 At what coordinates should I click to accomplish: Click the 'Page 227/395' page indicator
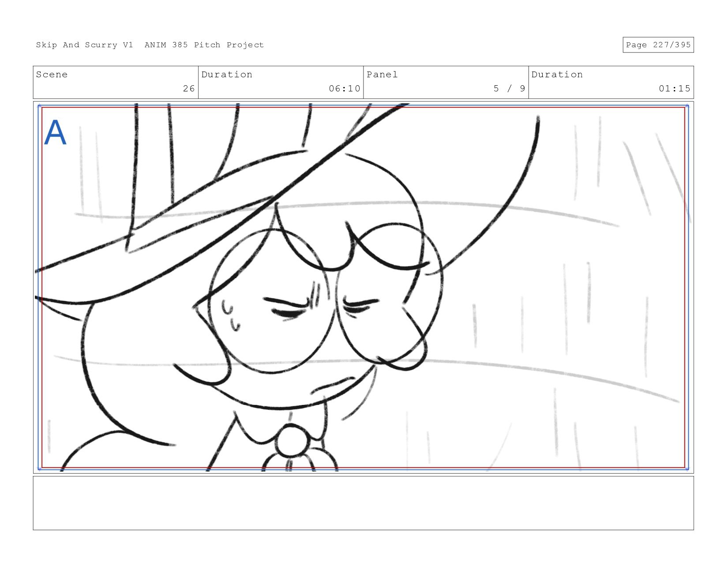[x=658, y=45]
